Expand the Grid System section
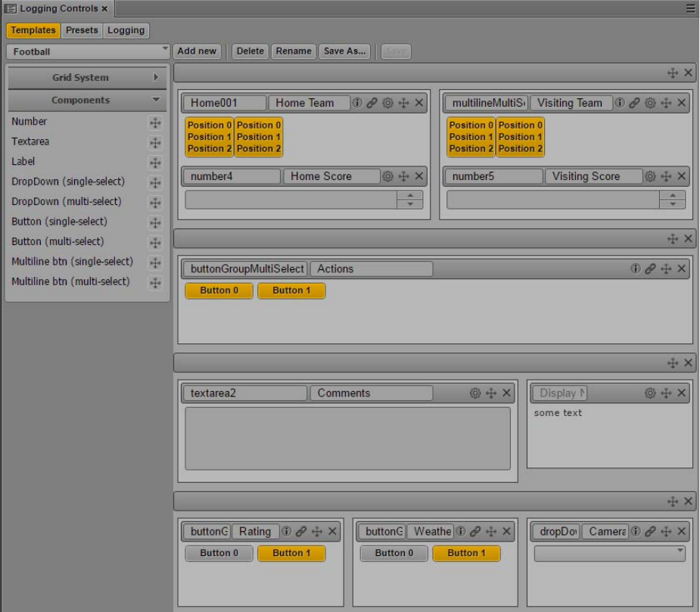The width and height of the screenshot is (700, 612). (88, 78)
